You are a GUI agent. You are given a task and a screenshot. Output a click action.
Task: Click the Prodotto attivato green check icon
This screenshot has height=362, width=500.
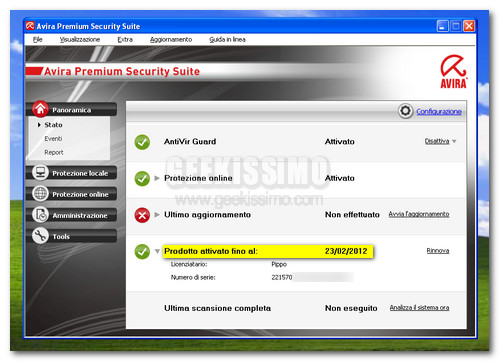coord(142,252)
